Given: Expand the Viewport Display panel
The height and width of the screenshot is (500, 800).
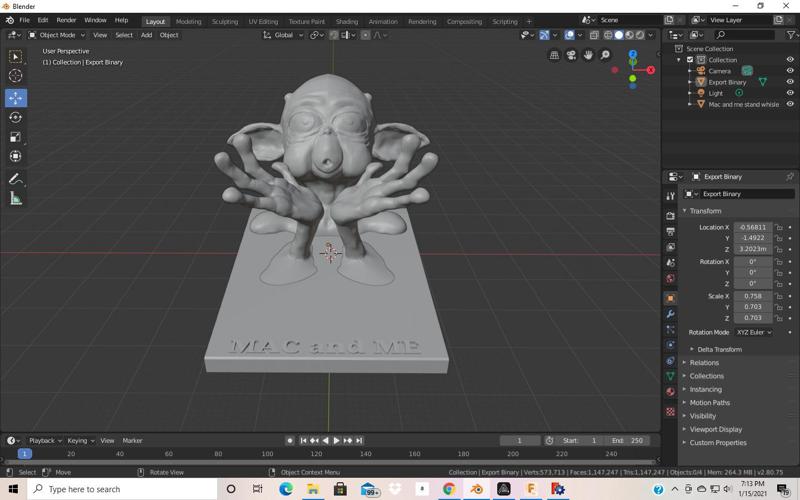Looking at the screenshot, I should [x=715, y=429].
